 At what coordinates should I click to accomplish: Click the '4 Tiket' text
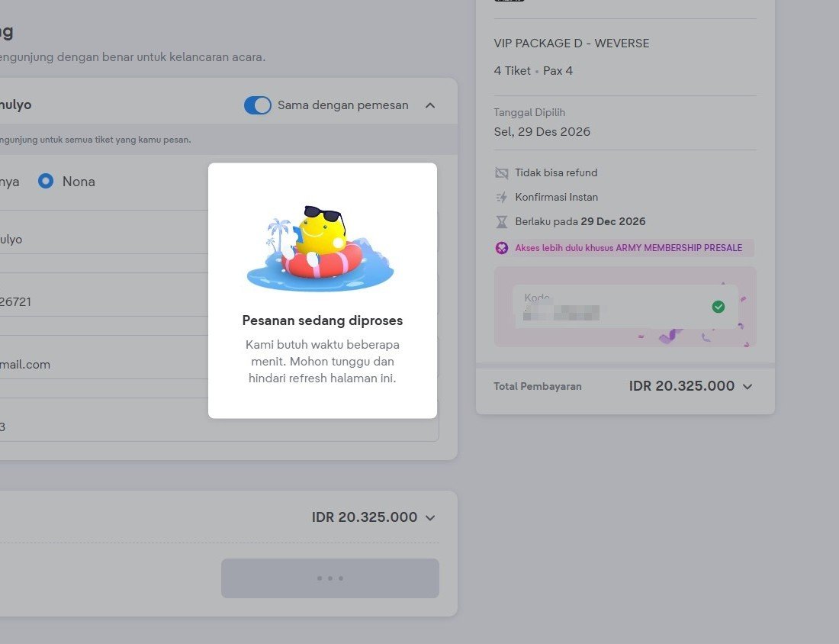point(512,71)
